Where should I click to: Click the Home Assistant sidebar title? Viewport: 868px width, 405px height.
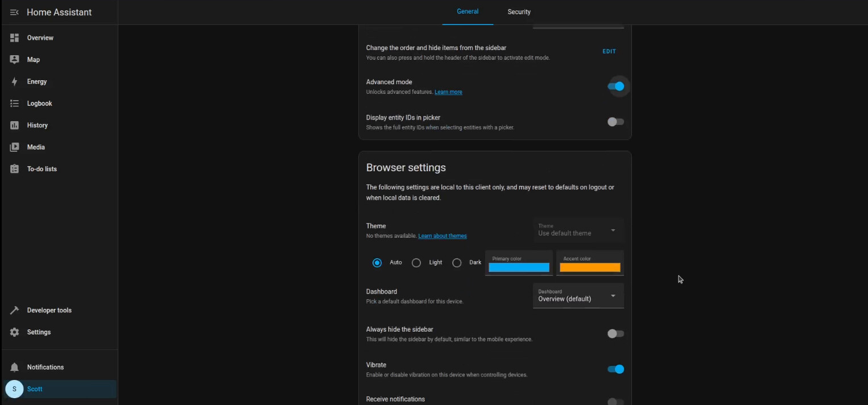pos(59,12)
